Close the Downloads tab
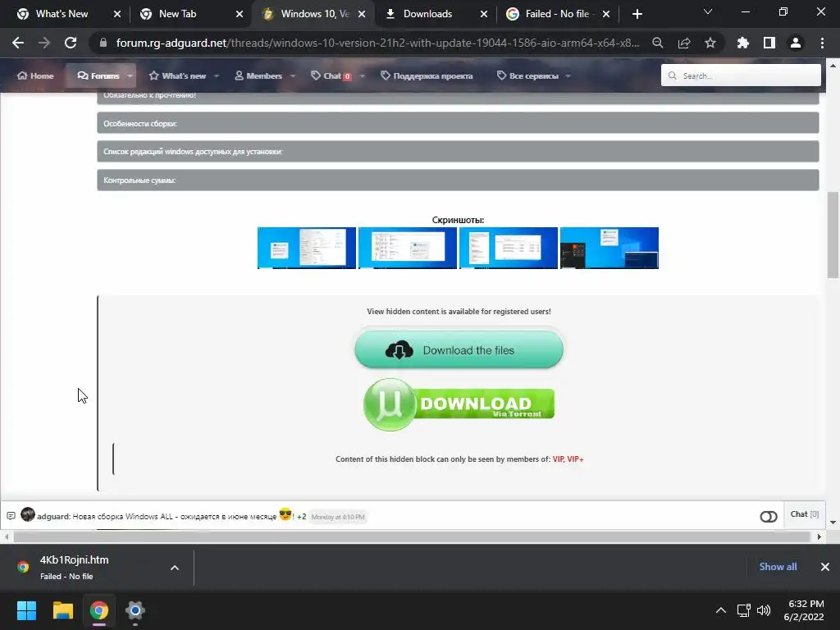840x630 pixels. [x=484, y=14]
